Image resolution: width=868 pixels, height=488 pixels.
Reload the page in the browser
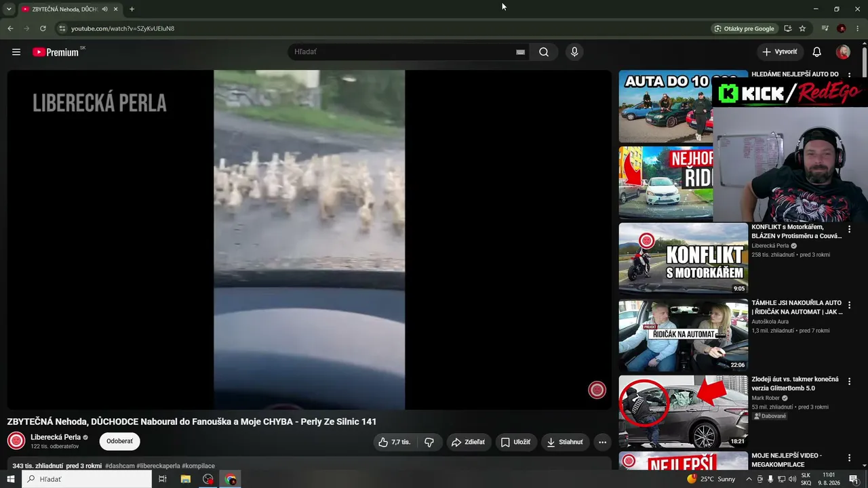pyautogui.click(x=43, y=28)
